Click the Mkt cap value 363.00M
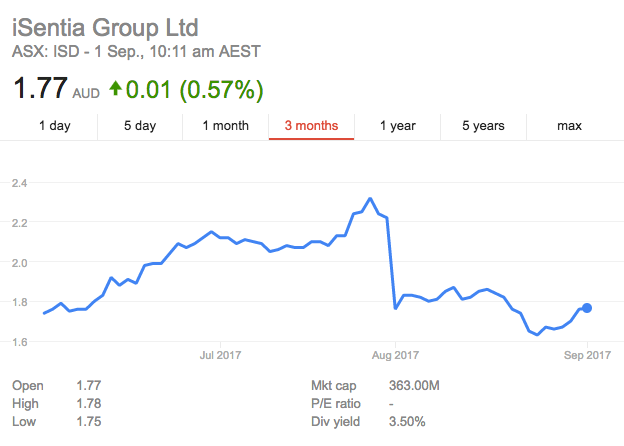The width and height of the screenshot is (624, 446). point(414,385)
